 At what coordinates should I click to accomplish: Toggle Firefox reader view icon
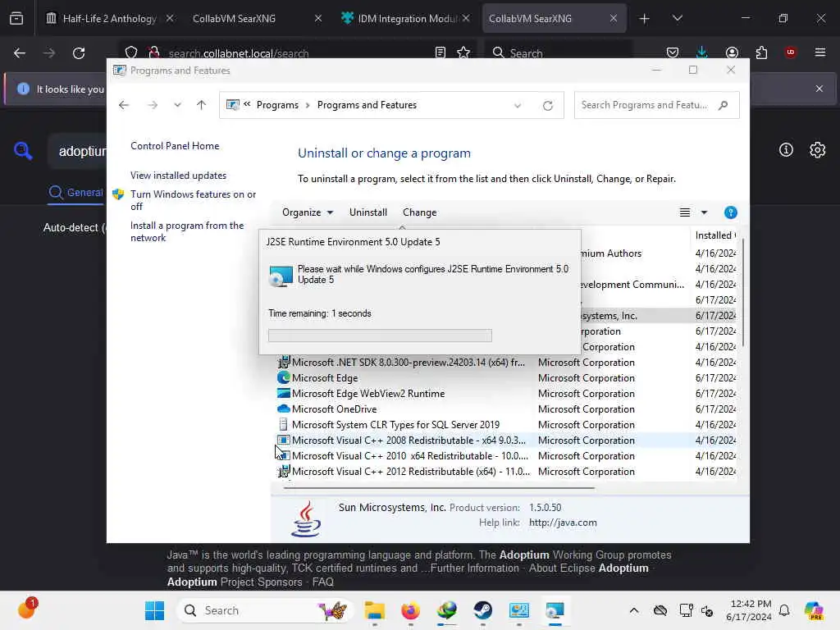point(441,52)
